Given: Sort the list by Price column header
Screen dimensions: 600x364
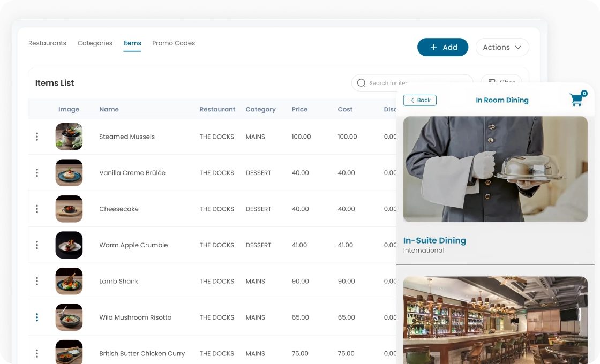Looking at the screenshot, I should (x=299, y=109).
